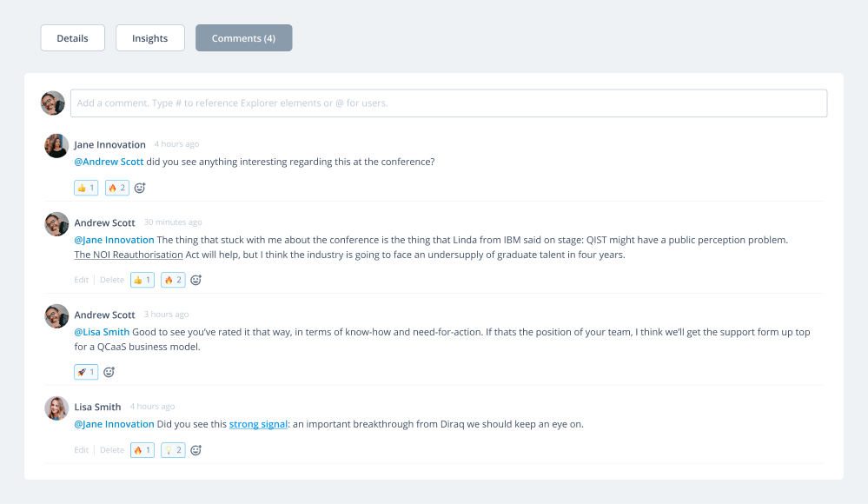The width and height of the screenshot is (868, 504).
Task: Click the add-reaction smiley on Lisa Smith's comment
Action: pos(195,450)
